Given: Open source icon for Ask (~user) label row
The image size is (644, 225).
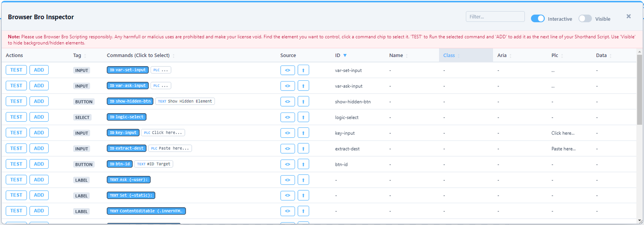Looking at the screenshot, I should (x=287, y=180).
